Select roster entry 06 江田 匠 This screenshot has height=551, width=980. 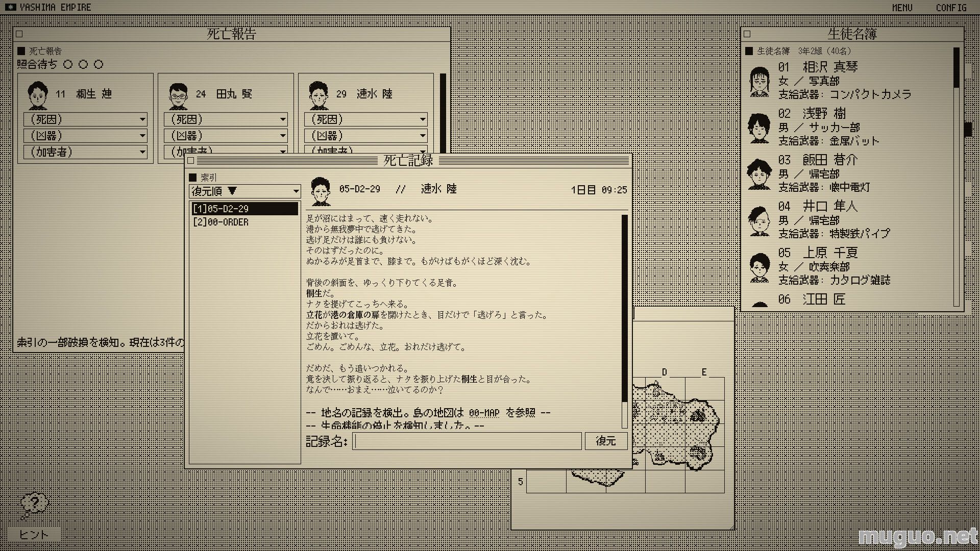812,299
